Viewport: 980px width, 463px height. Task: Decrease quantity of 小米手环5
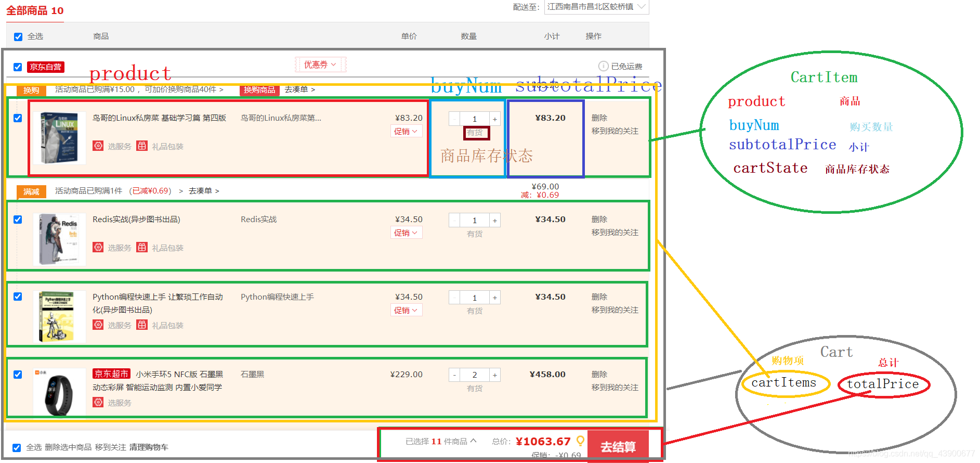tap(454, 375)
